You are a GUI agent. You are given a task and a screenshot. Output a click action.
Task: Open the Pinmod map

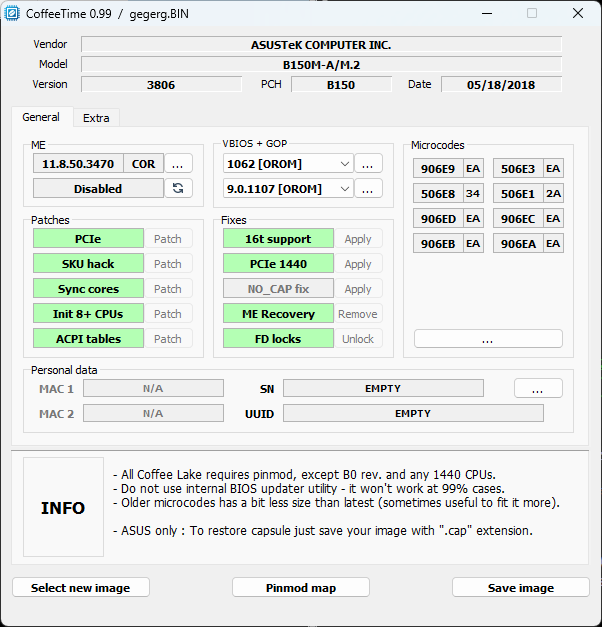301,587
